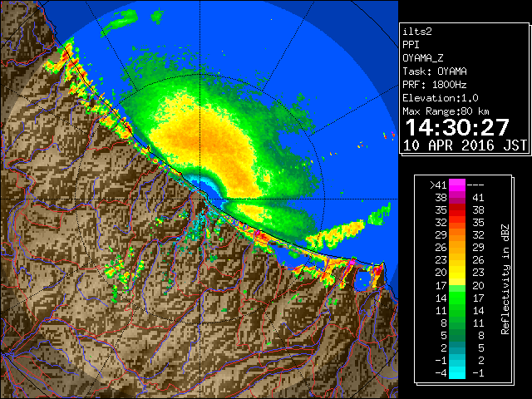Click the yellow 20 dBZ legend swatch

457,273
